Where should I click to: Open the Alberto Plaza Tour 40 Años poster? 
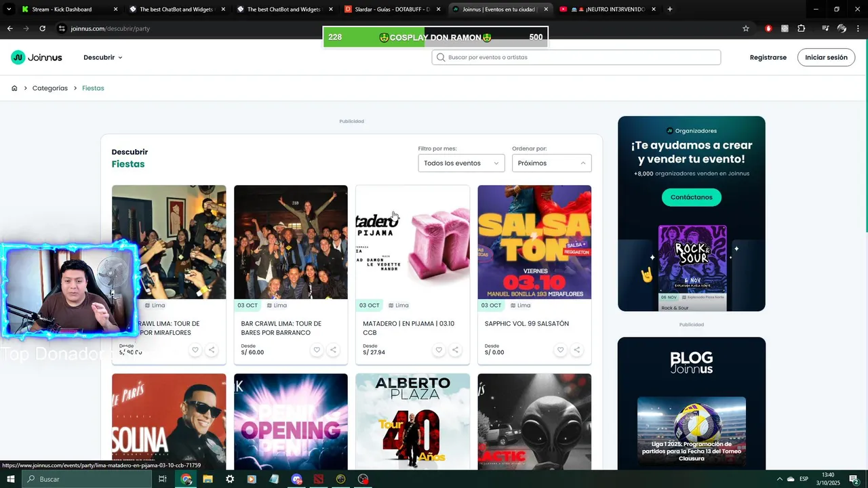coord(412,421)
